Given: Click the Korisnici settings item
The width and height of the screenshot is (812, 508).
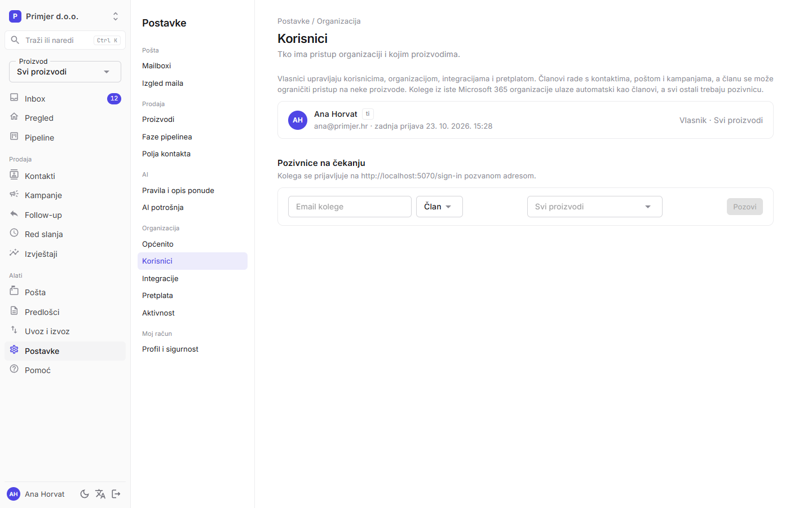Looking at the screenshot, I should tap(192, 261).
